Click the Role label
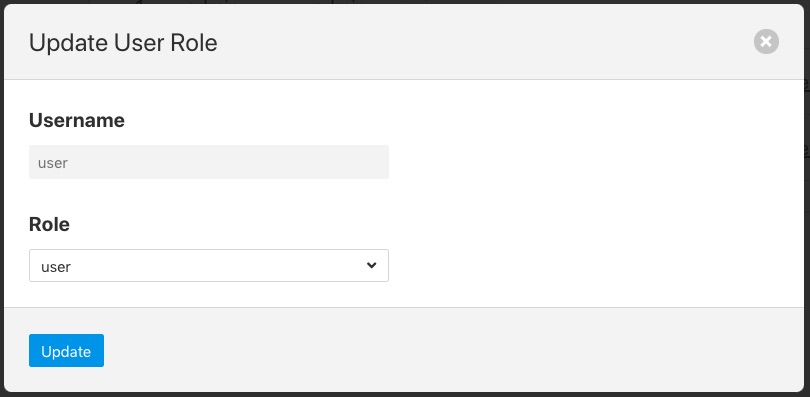Screen dimensions: 810x397 pos(49,224)
